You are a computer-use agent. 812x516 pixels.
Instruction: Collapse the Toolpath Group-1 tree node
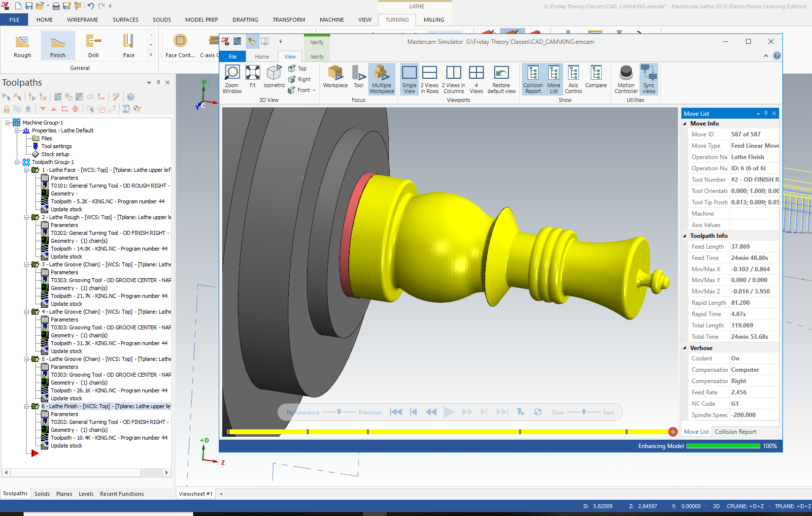(17, 161)
